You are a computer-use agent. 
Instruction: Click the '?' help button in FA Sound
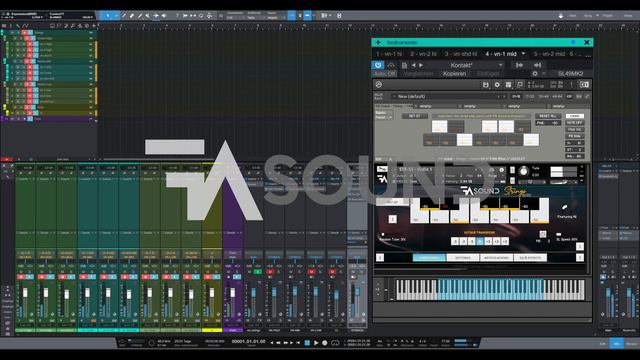(392, 219)
